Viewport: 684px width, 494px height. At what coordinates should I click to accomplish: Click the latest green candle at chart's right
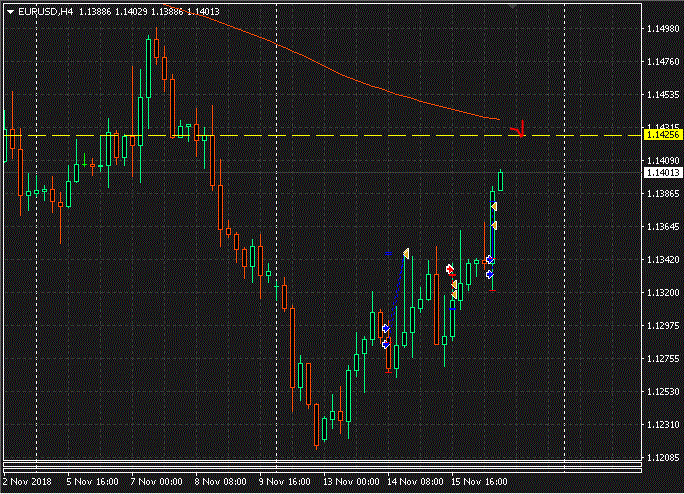coord(500,180)
